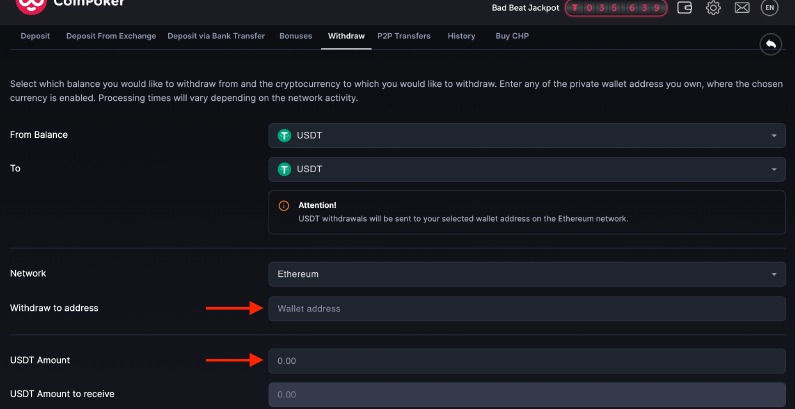Click the EN language selector icon

click(769, 8)
